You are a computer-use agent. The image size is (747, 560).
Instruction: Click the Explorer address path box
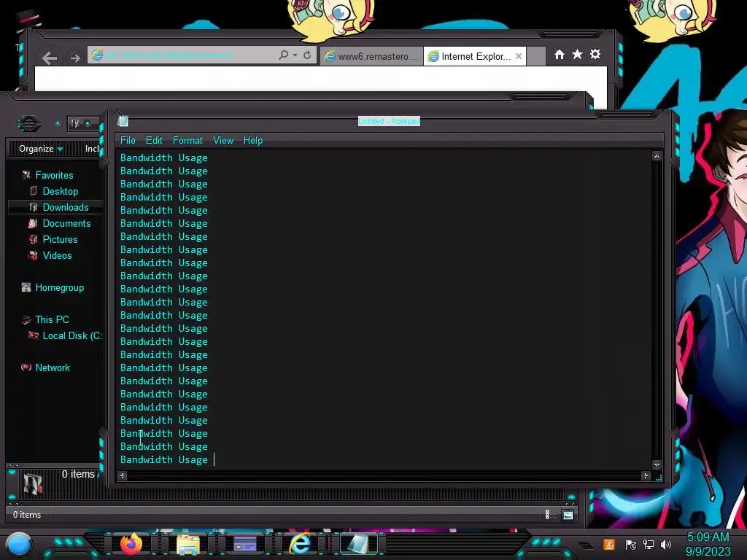click(83, 124)
